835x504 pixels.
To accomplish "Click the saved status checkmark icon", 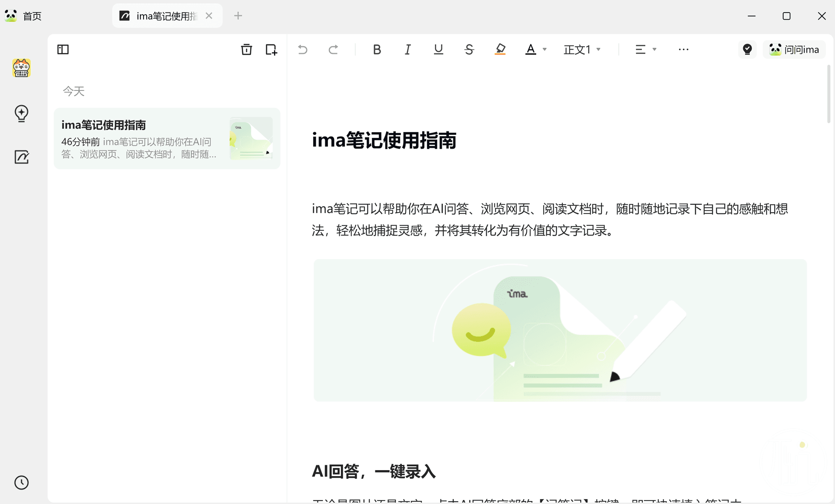I will click(x=748, y=50).
